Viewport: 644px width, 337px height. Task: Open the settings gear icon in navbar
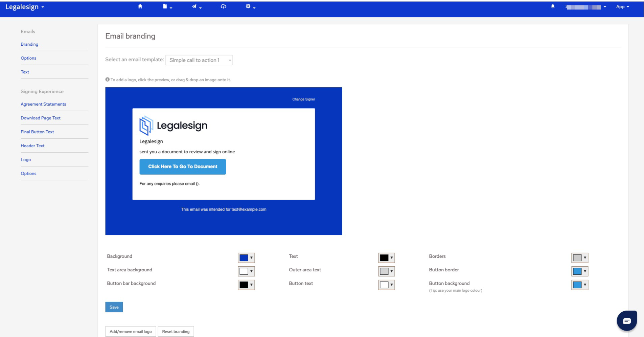248,6
